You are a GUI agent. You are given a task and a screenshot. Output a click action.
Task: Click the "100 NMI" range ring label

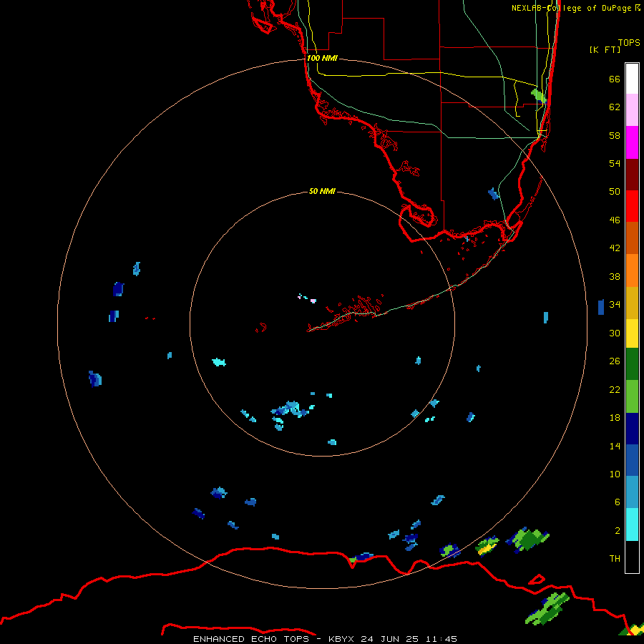pyautogui.click(x=322, y=58)
